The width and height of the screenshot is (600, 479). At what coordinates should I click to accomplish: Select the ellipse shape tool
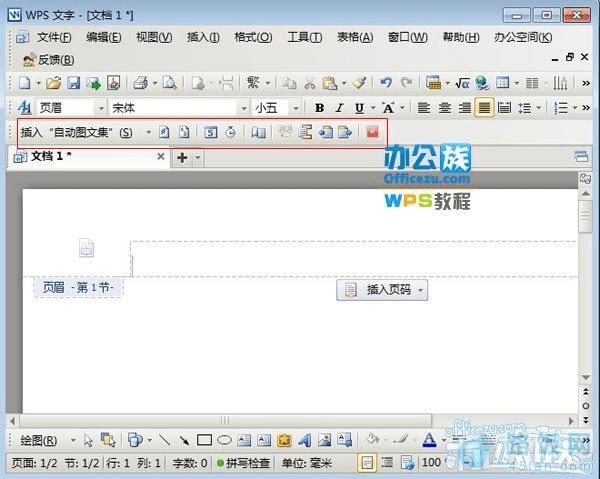click(225, 440)
